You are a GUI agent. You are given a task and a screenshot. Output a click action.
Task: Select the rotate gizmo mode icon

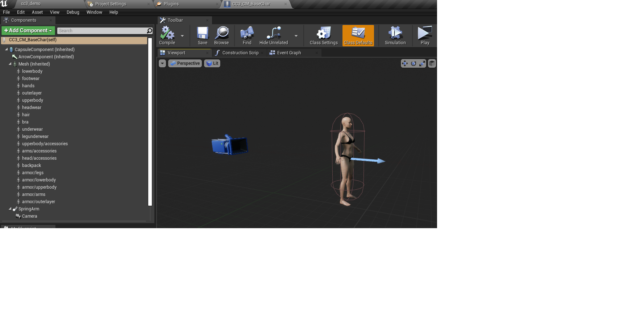tap(414, 63)
